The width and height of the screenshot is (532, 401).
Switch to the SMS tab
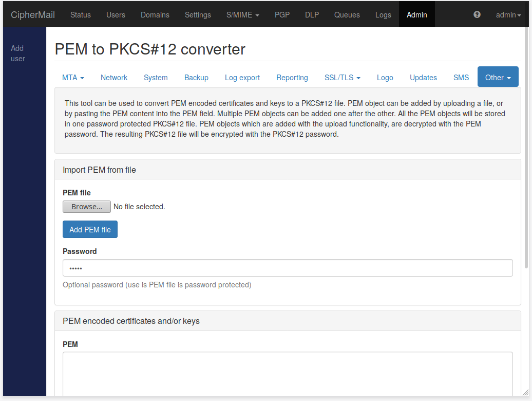(x=461, y=78)
